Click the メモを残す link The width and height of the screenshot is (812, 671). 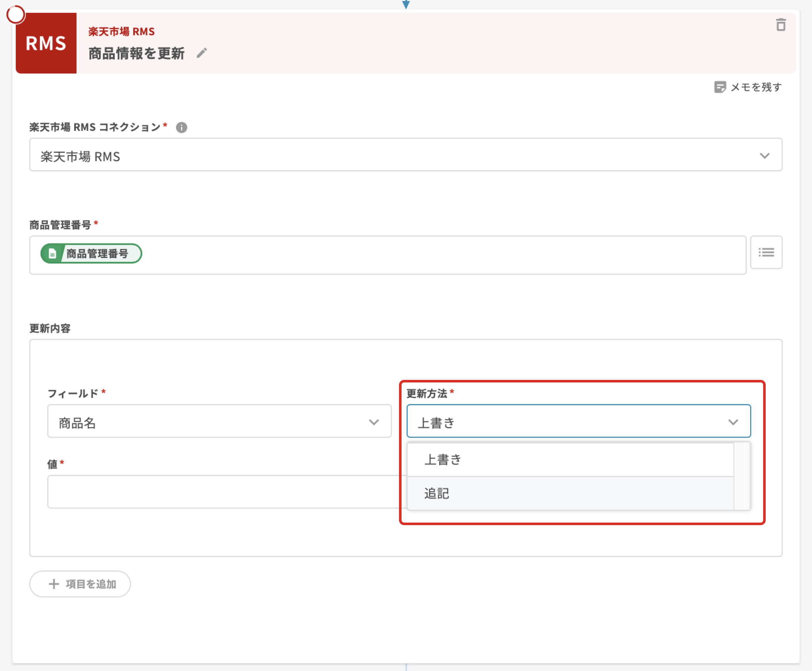756,87
